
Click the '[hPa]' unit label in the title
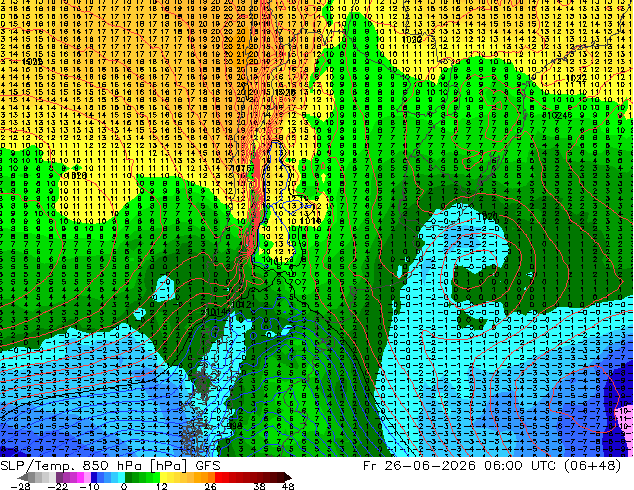169,466
